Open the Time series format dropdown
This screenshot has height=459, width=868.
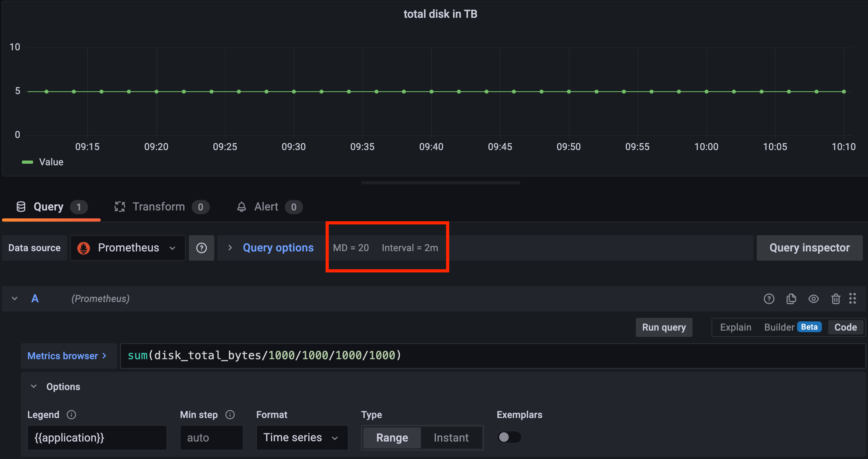point(302,437)
